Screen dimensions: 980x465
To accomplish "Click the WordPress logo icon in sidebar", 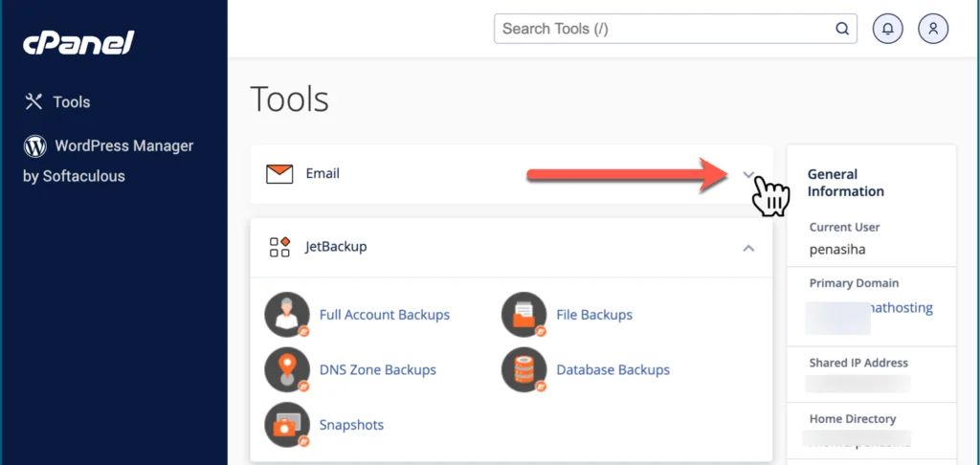I will pyautogui.click(x=35, y=146).
